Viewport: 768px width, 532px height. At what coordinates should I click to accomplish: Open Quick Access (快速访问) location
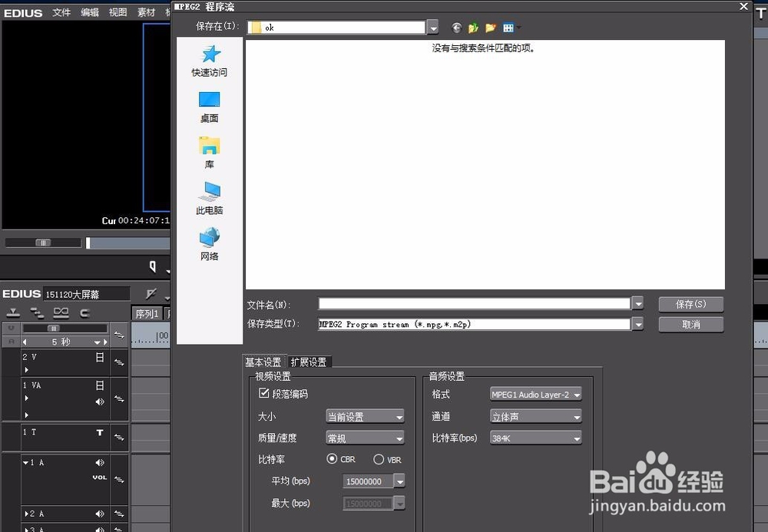click(x=209, y=61)
